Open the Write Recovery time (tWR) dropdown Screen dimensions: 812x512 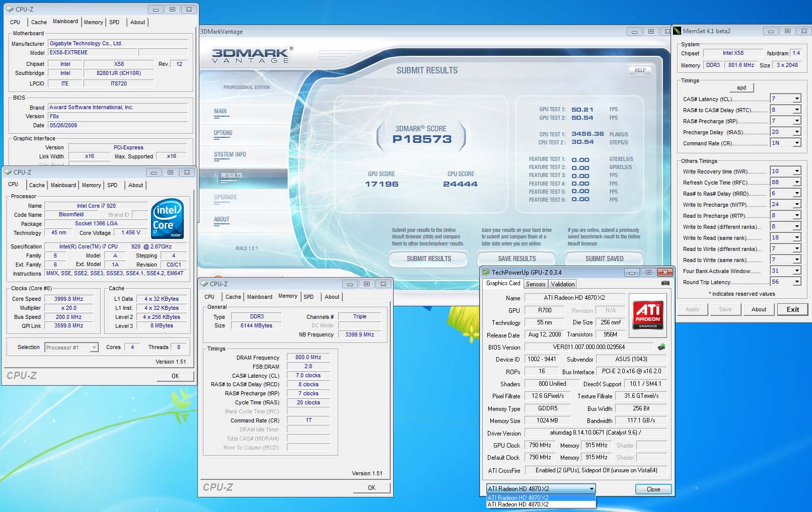point(797,171)
